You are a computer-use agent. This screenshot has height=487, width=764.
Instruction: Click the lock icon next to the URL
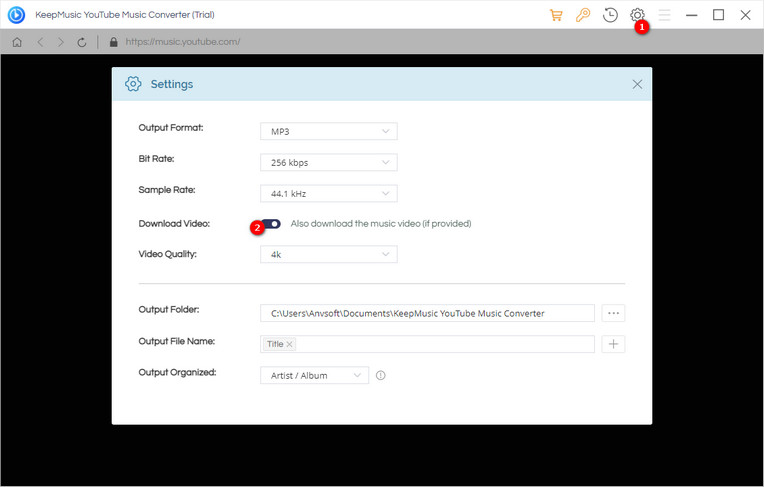tap(114, 42)
